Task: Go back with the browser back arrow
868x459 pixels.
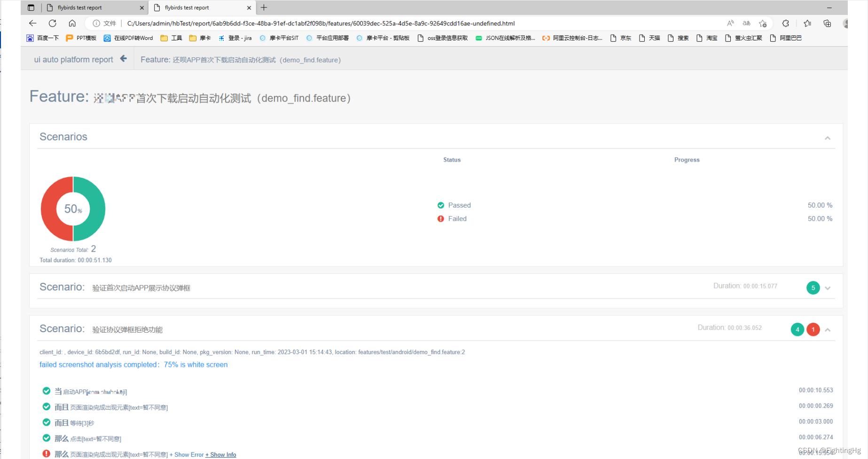Action: click(x=32, y=23)
